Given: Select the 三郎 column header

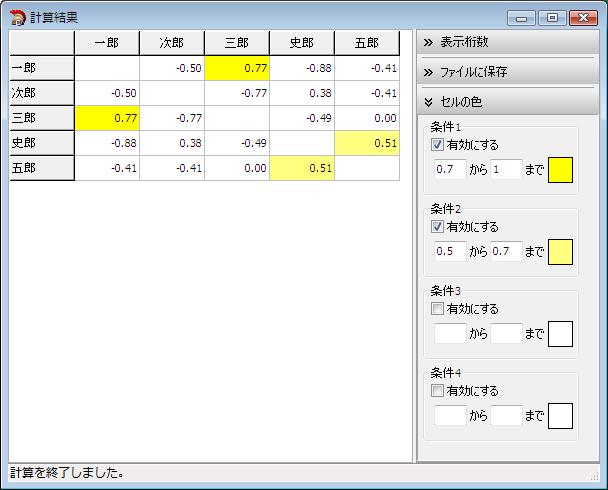Looking at the screenshot, I should click(237, 42).
